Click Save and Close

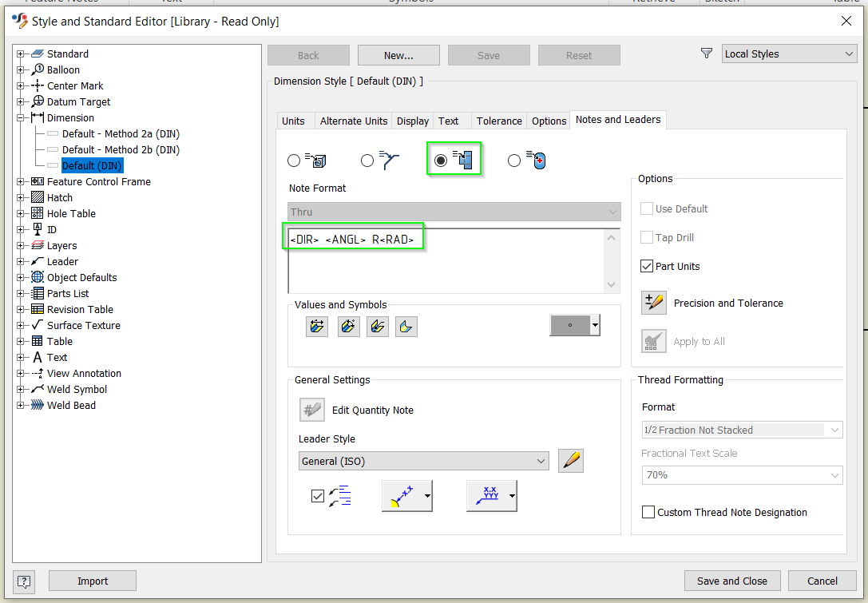pyautogui.click(x=731, y=581)
